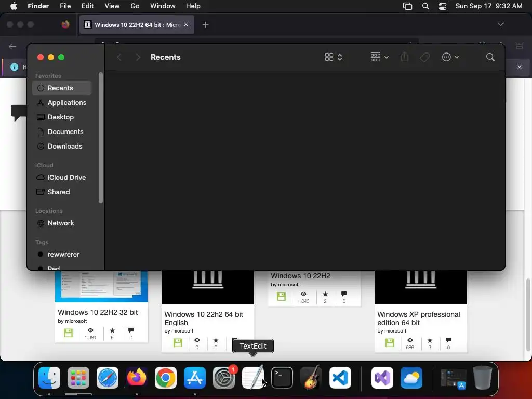Open Visual Studio Code from Dock
The width and height of the screenshot is (532, 399).
coord(340,378)
